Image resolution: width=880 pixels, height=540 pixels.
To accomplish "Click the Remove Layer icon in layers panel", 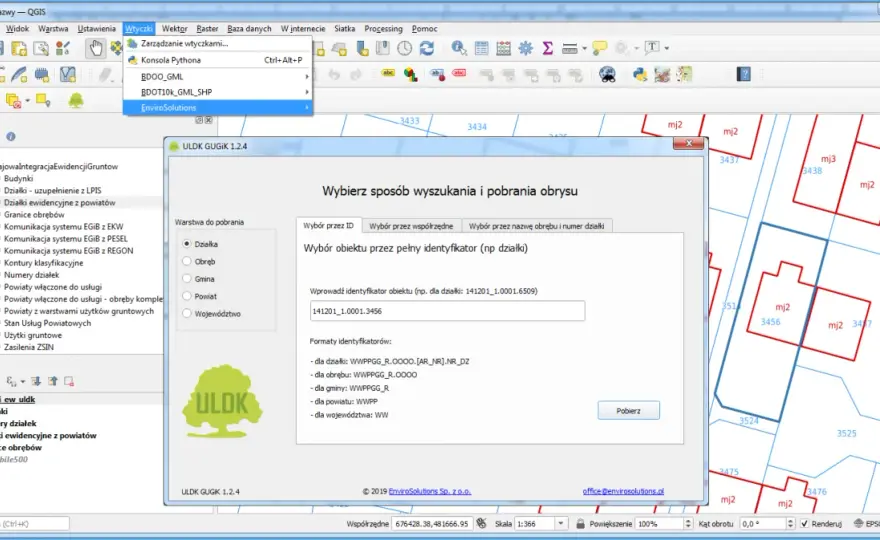I will (x=69, y=382).
